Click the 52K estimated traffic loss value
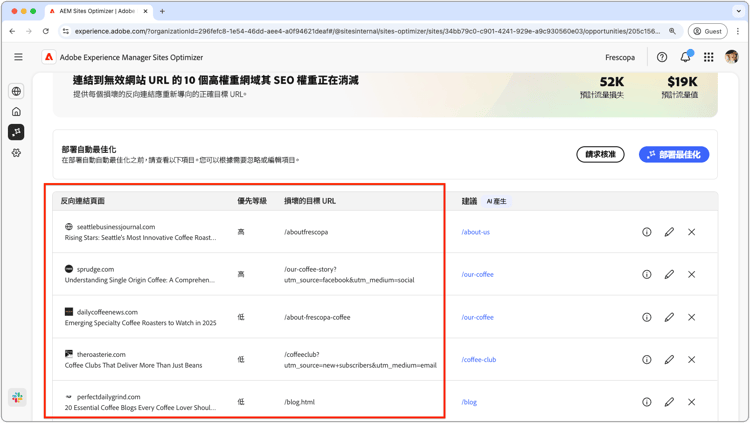Screen dimensions: 750x423 (x=612, y=82)
